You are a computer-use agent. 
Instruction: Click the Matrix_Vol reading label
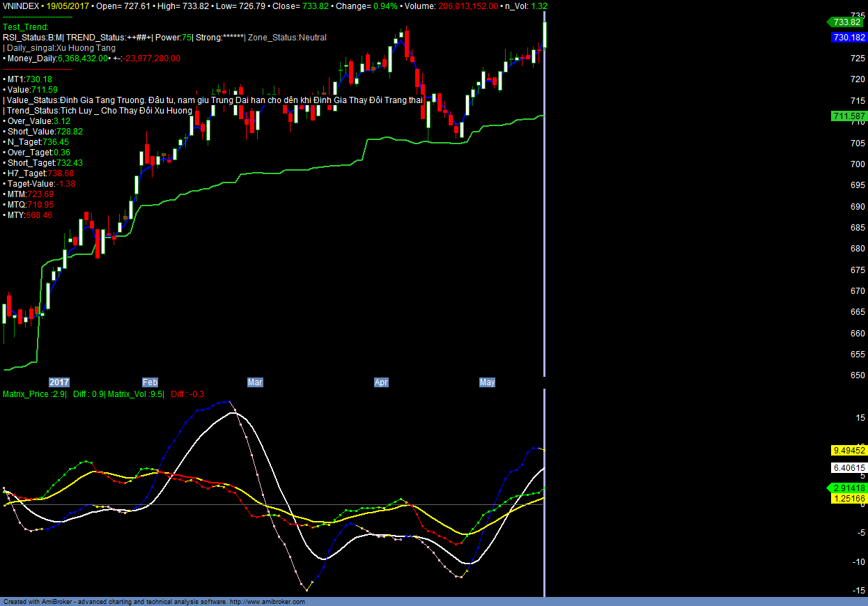coord(136,394)
